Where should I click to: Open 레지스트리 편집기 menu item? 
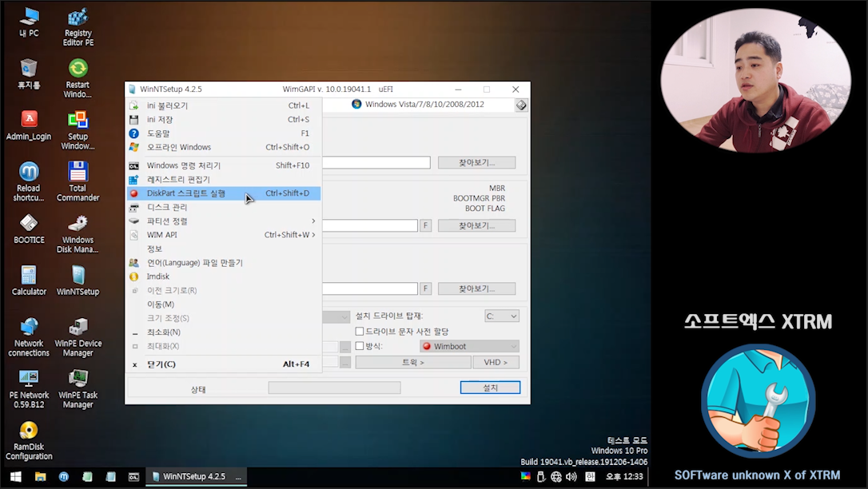[x=225, y=179]
